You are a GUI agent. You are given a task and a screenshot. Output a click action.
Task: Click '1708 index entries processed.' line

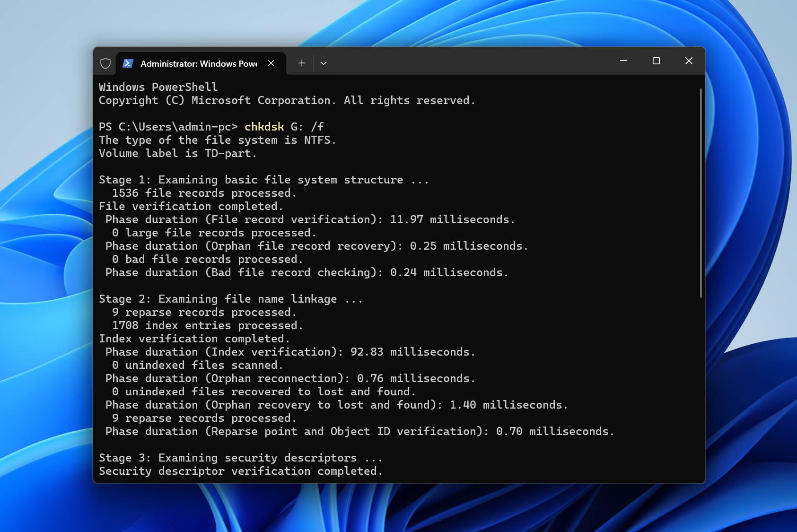coord(207,325)
